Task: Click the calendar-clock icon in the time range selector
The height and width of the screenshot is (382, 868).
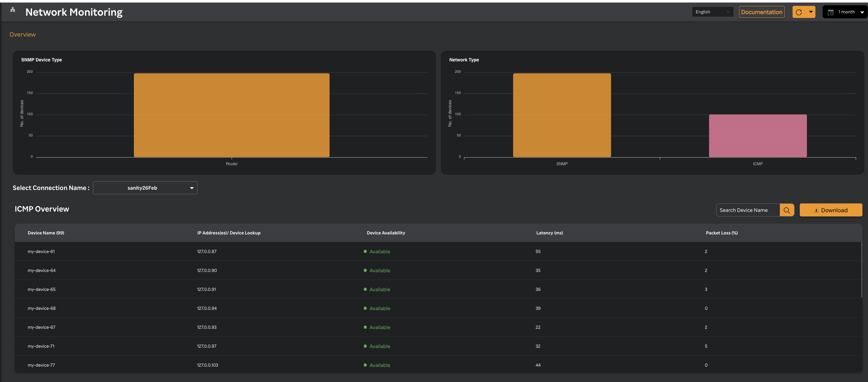Action: point(831,12)
